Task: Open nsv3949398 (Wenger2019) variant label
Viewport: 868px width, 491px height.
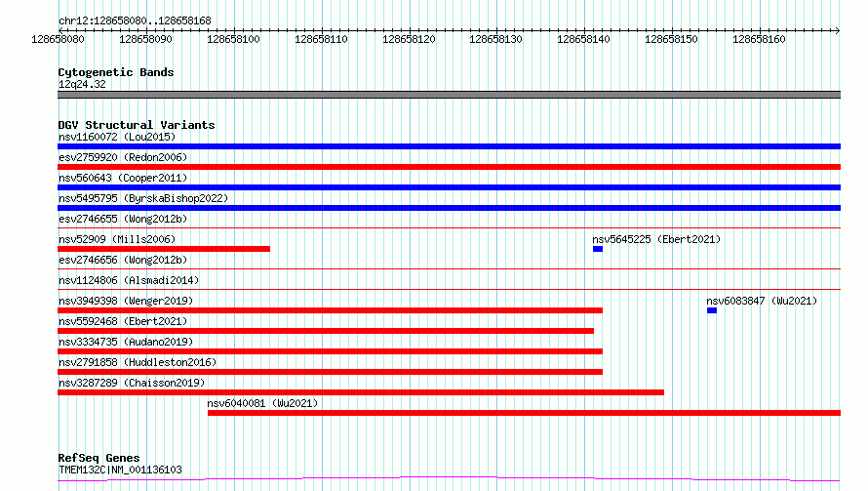Action: [x=126, y=301]
